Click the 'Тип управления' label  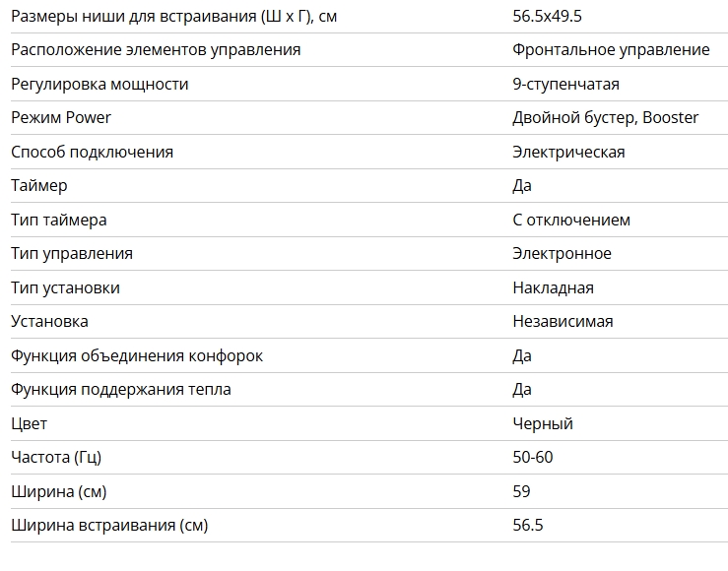click(x=72, y=253)
